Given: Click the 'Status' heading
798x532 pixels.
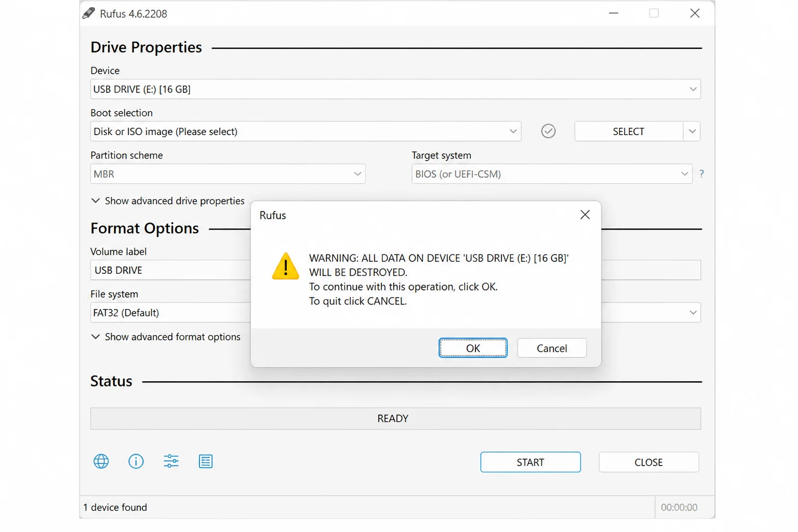Looking at the screenshot, I should pos(111,381).
